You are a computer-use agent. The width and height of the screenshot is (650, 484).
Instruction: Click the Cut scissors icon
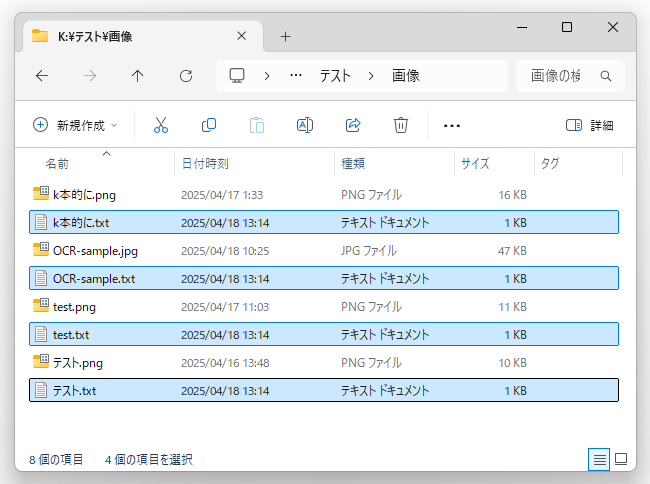(x=161, y=125)
